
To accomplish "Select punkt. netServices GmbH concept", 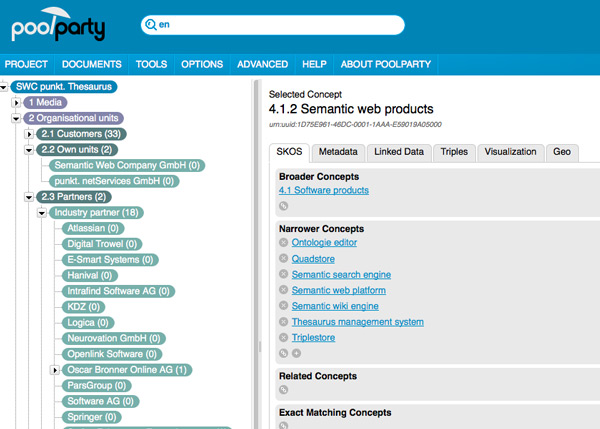I will coord(114,181).
